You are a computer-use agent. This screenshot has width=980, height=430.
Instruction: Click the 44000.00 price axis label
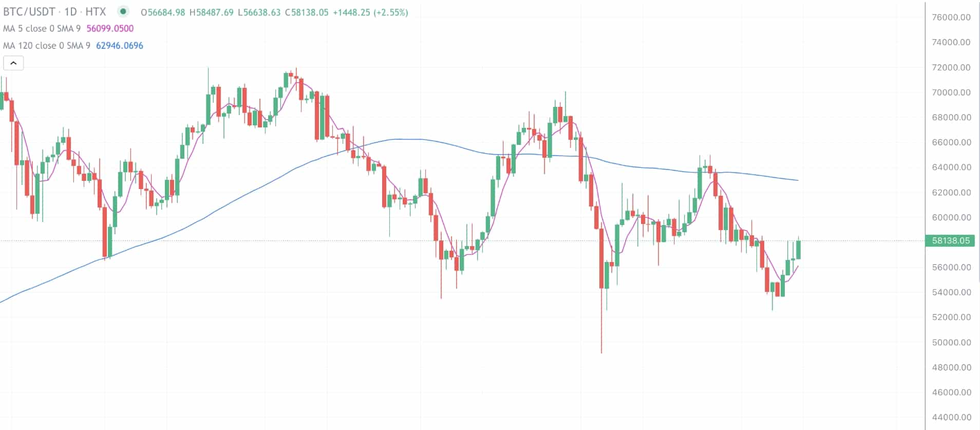coord(951,417)
